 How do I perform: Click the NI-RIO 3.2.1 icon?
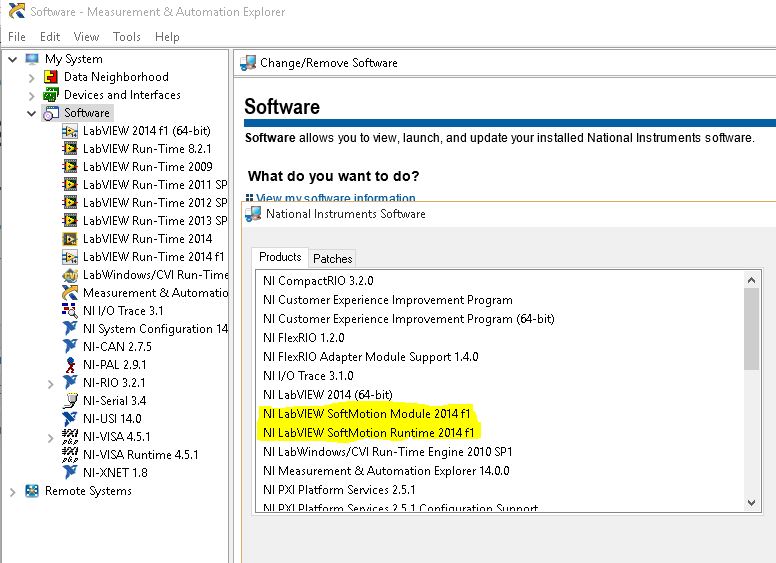coord(70,383)
